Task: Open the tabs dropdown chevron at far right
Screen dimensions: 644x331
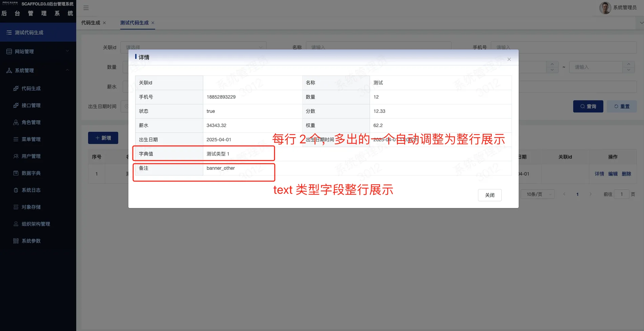Action: [641, 23]
